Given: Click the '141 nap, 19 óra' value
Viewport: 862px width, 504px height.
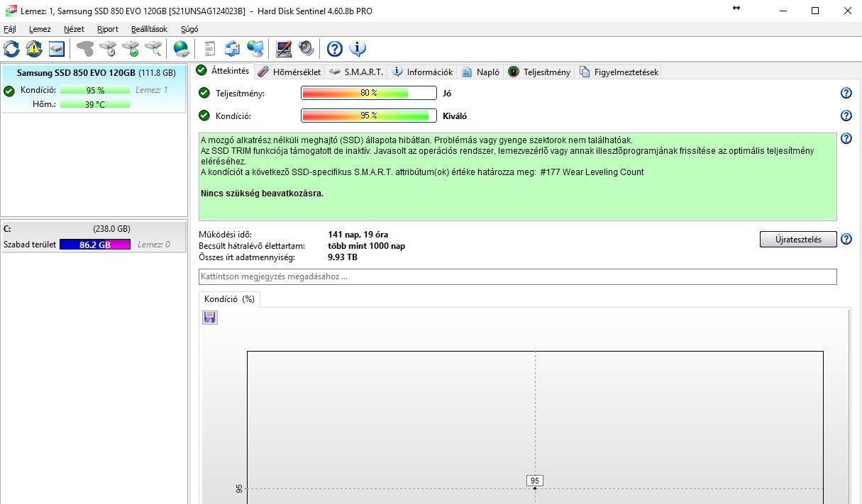Looking at the screenshot, I should [x=358, y=235].
